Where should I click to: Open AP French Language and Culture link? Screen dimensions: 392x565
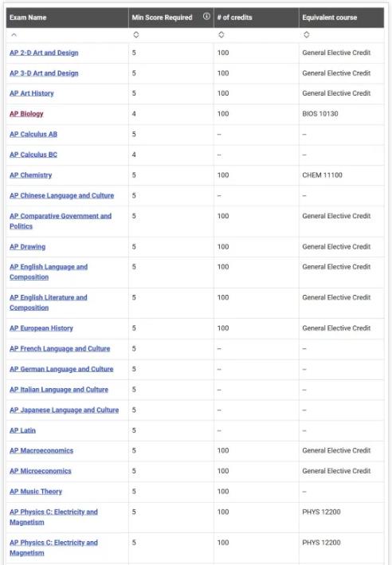click(60, 349)
